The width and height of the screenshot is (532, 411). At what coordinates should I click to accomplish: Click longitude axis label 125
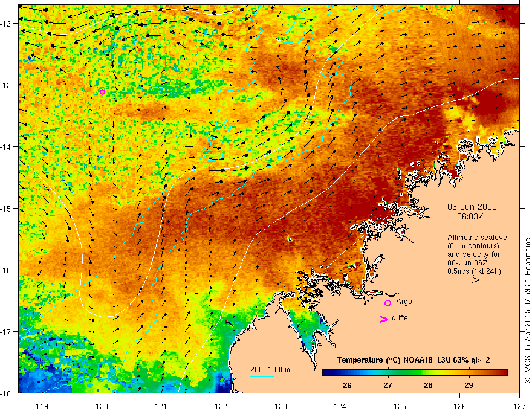point(400,406)
